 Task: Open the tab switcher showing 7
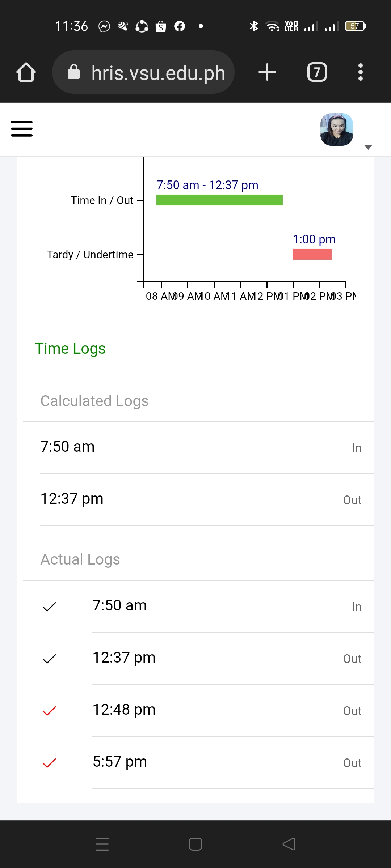317,72
